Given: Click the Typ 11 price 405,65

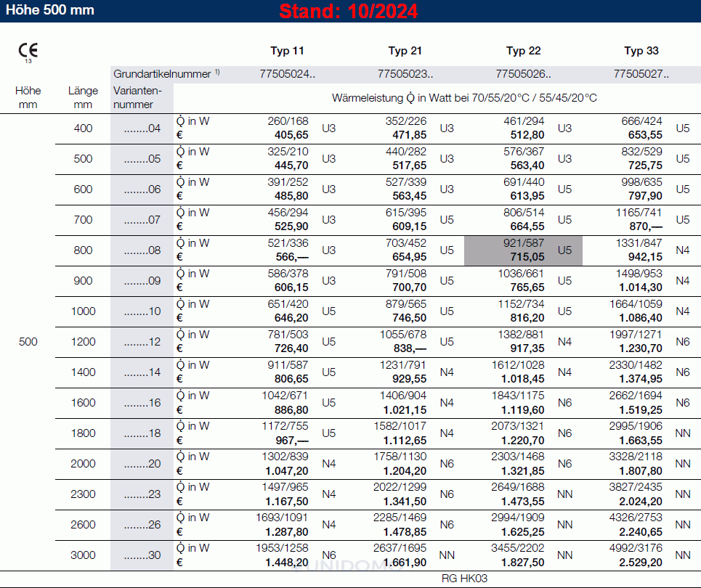Looking at the screenshot, I should pos(291,135).
